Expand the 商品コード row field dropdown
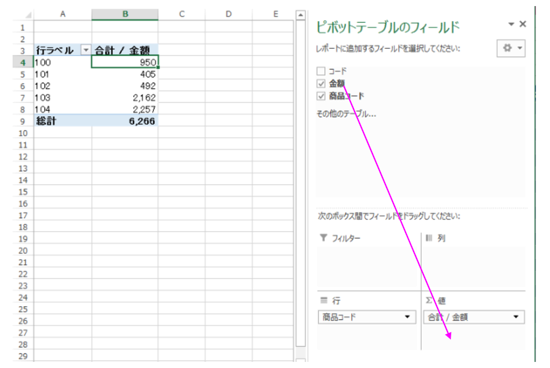Screen dimensions: 550x368 tap(407, 317)
